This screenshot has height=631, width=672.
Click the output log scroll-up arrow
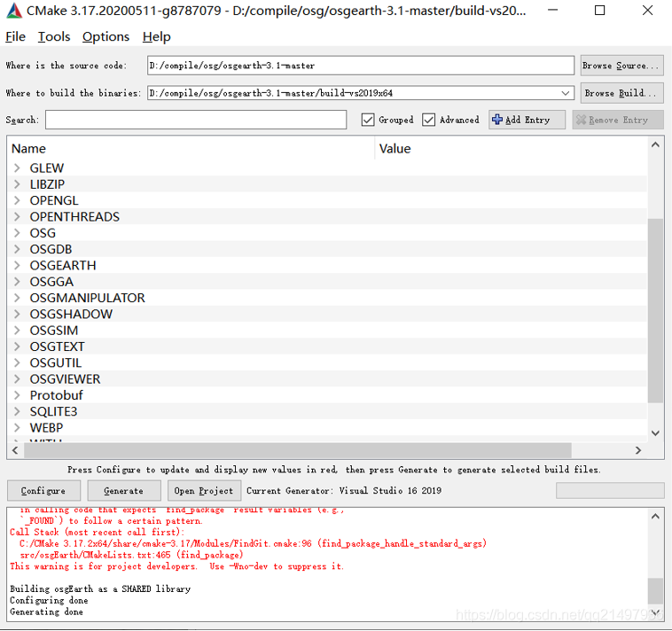(655, 517)
